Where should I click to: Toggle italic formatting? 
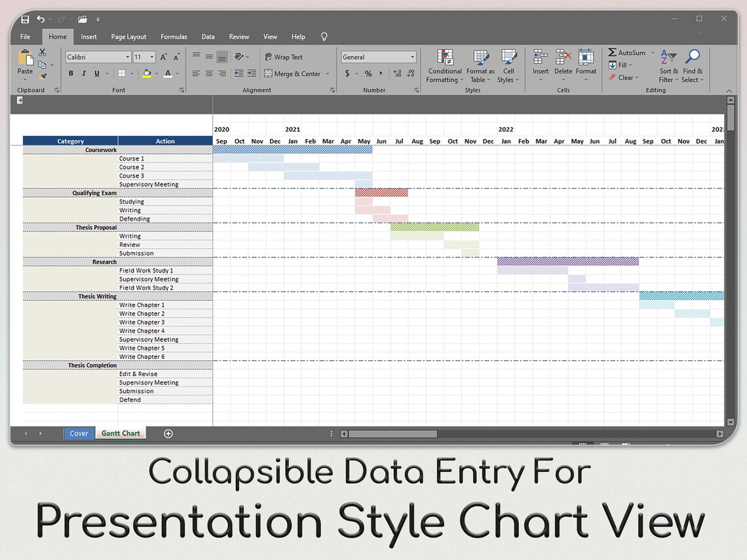pyautogui.click(x=84, y=73)
